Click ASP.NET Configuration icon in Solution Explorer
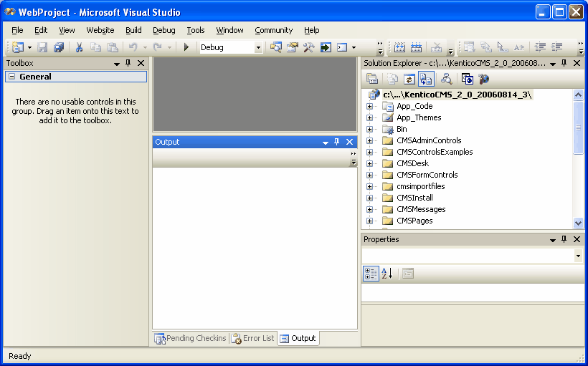The height and width of the screenshot is (366, 588). (x=484, y=79)
